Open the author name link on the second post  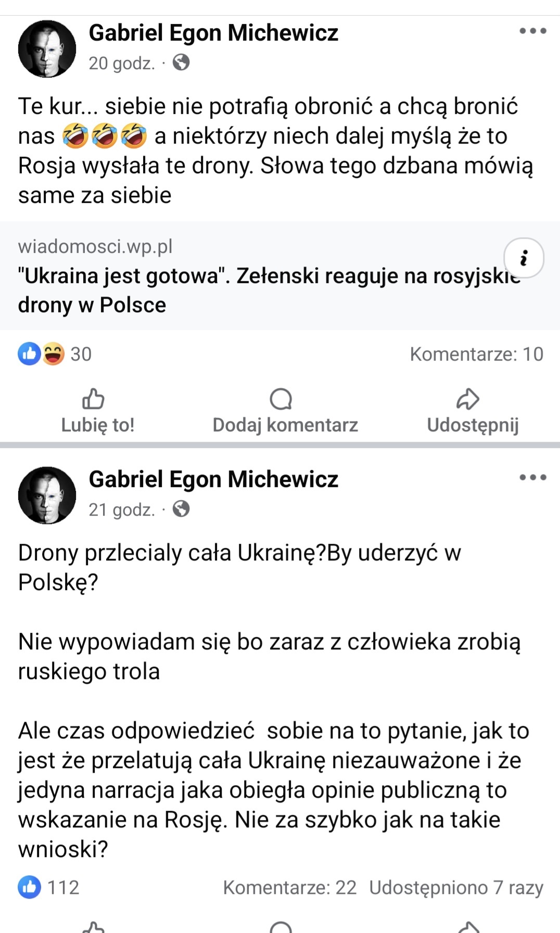(x=213, y=479)
